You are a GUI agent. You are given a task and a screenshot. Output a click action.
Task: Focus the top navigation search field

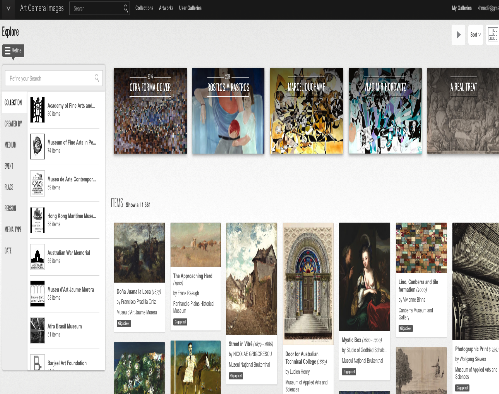(x=99, y=8)
